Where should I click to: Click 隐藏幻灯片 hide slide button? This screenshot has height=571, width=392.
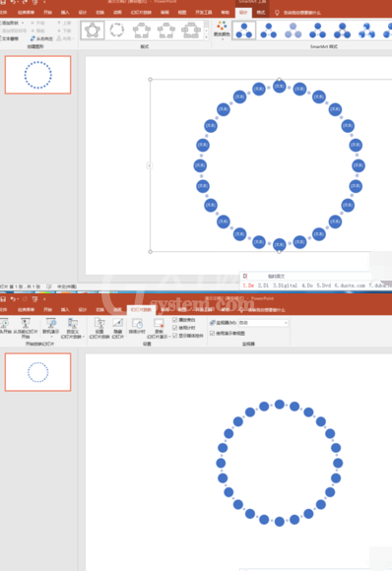(117, 328)
